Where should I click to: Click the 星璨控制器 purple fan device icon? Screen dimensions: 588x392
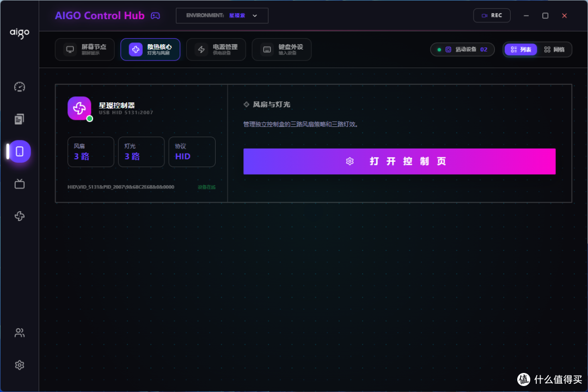(x=79, y=108)
